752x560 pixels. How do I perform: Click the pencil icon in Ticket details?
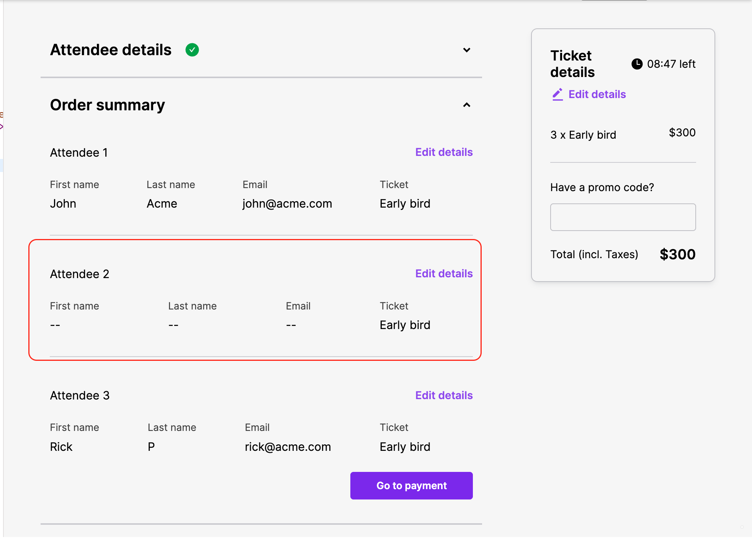click(557, 94)
